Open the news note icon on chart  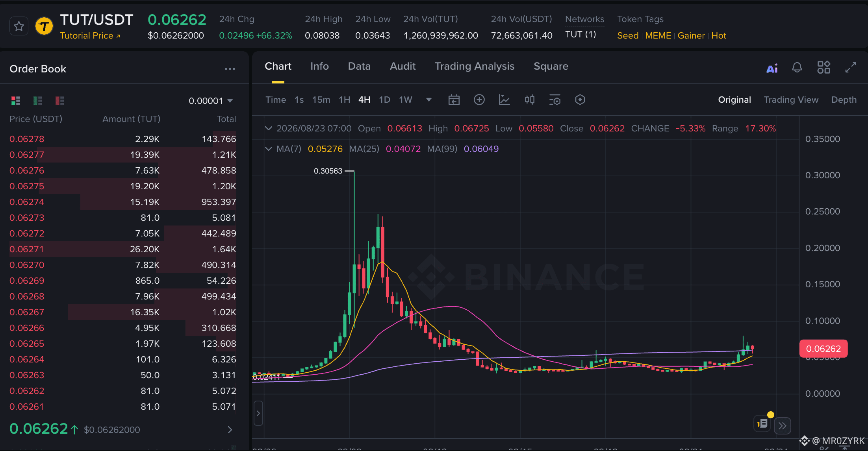[762, 423]
